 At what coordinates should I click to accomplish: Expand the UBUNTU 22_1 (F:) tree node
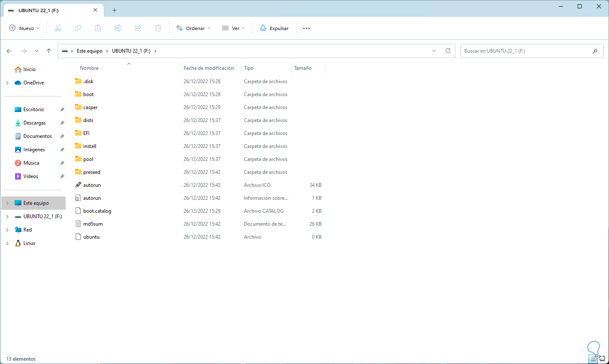(x=8, y=216)
